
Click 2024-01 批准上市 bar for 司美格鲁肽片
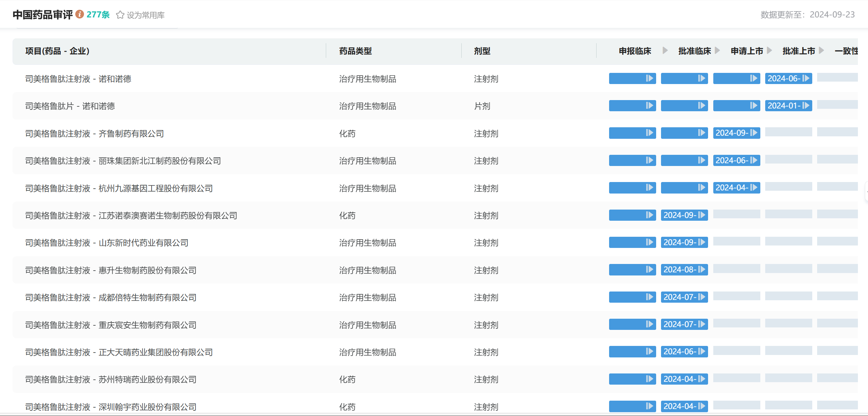click(788, 106)
